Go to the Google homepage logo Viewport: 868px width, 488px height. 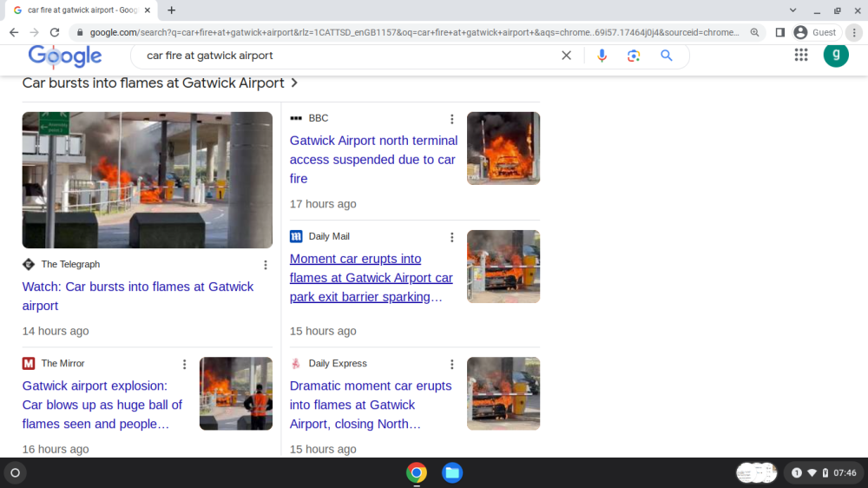click(65, 56)
